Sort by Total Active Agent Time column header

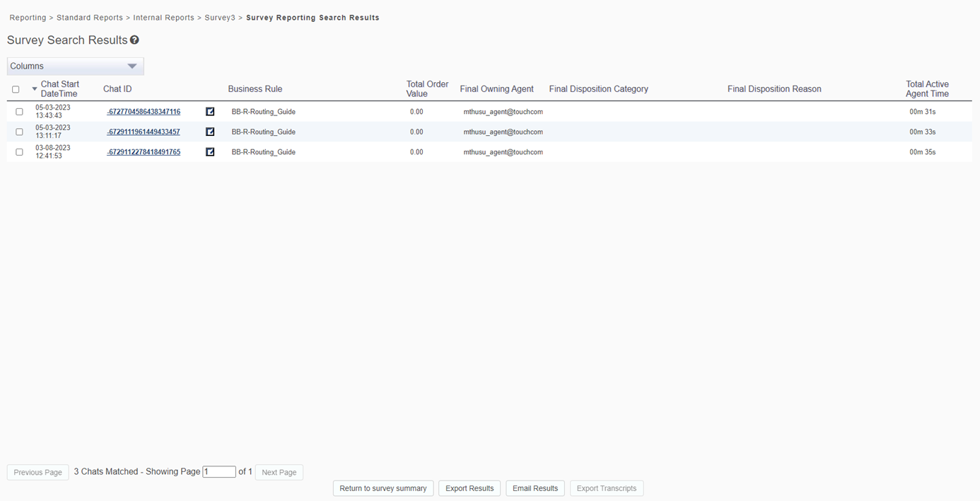pos(927,88)
